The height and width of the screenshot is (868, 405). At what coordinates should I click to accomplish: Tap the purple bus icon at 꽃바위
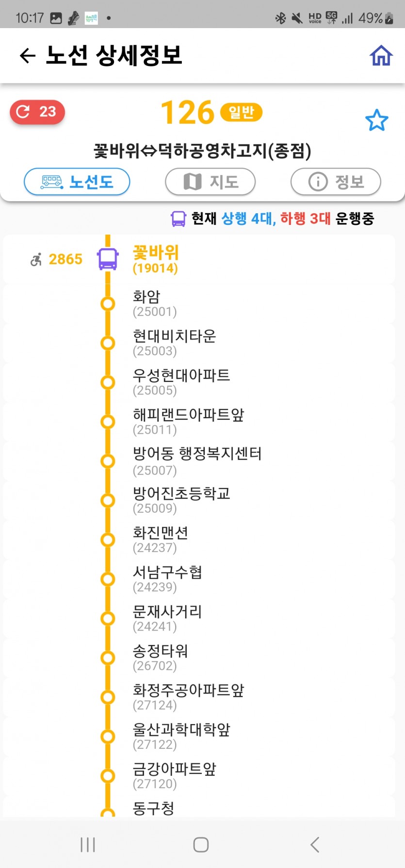(x=108, y=259)
